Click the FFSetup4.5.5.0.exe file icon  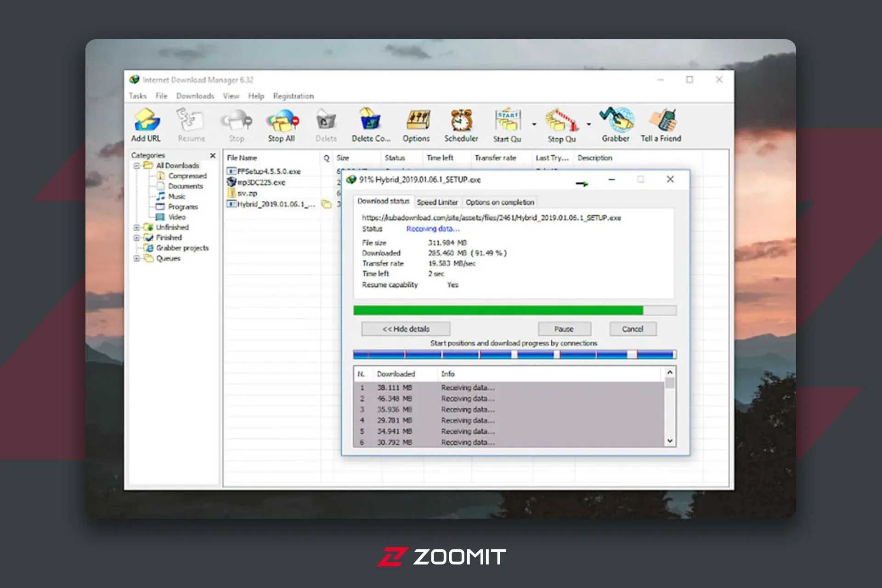tap(232, 171)
